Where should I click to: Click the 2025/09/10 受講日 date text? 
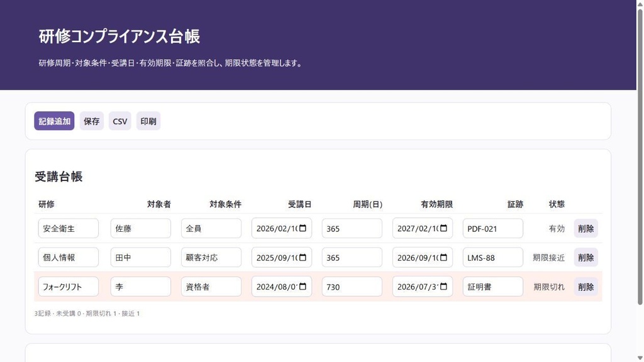tap(277, 258)
